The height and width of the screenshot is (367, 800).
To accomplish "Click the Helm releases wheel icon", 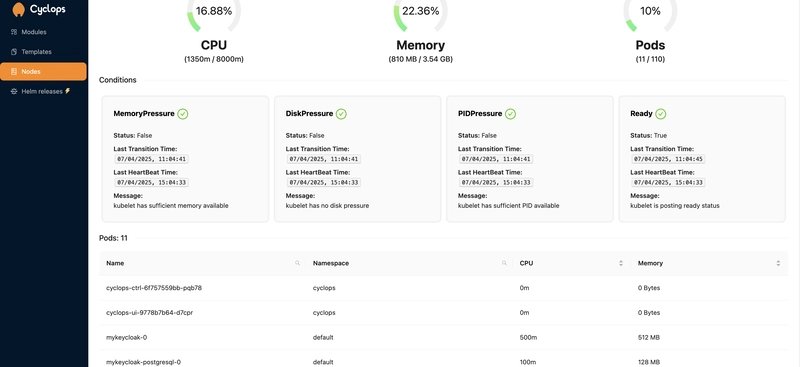I will (x=14, y=91).
